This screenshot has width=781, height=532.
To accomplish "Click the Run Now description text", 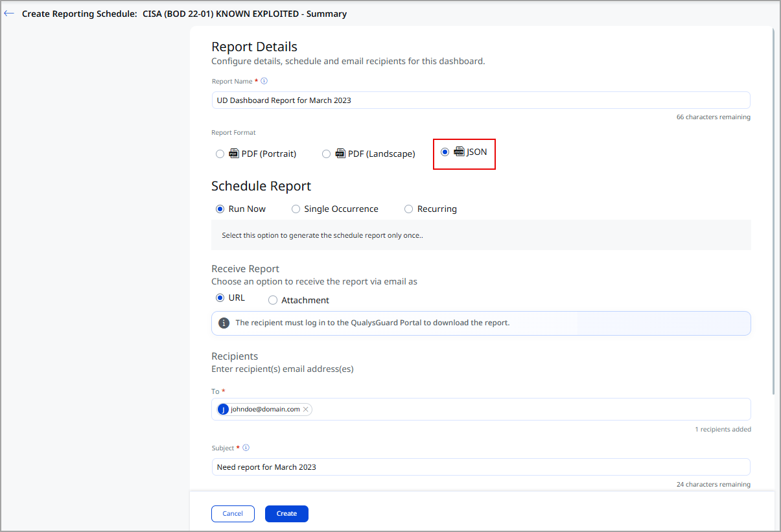I will coord(322,235).
